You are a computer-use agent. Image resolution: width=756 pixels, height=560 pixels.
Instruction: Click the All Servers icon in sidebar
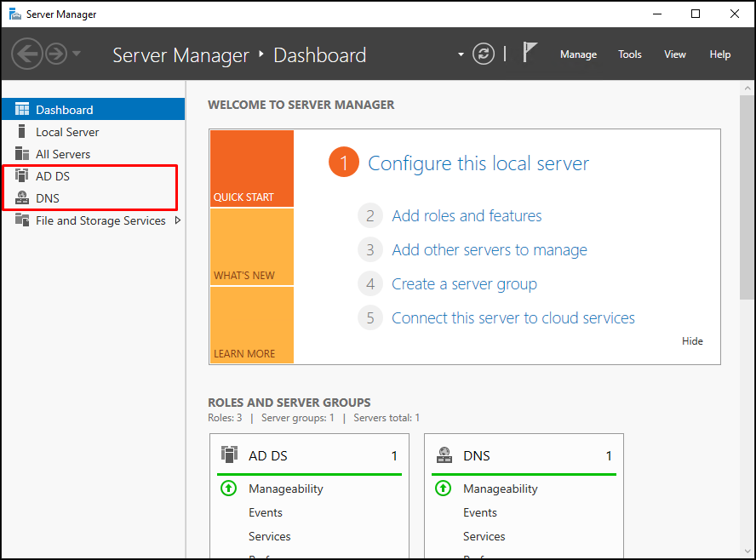pos(22,154)
